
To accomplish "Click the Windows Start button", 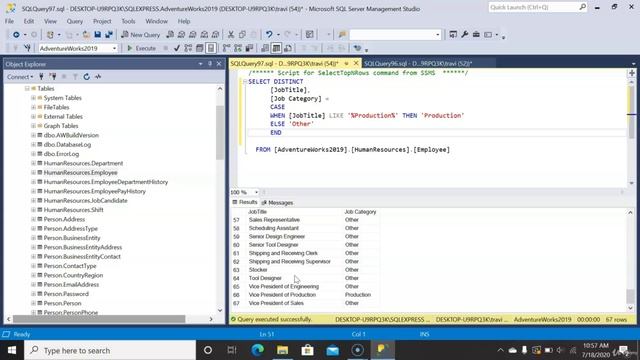I will pyautogui.click(x=12, y=350).
